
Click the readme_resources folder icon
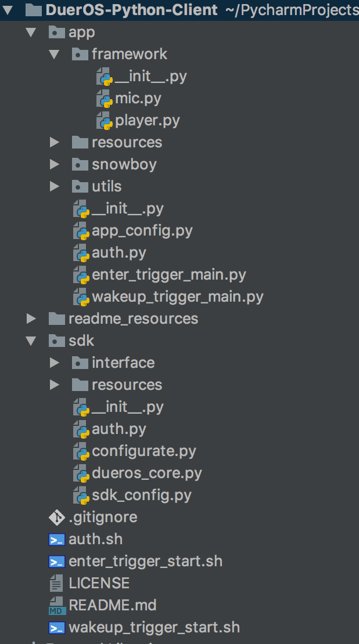57,319
